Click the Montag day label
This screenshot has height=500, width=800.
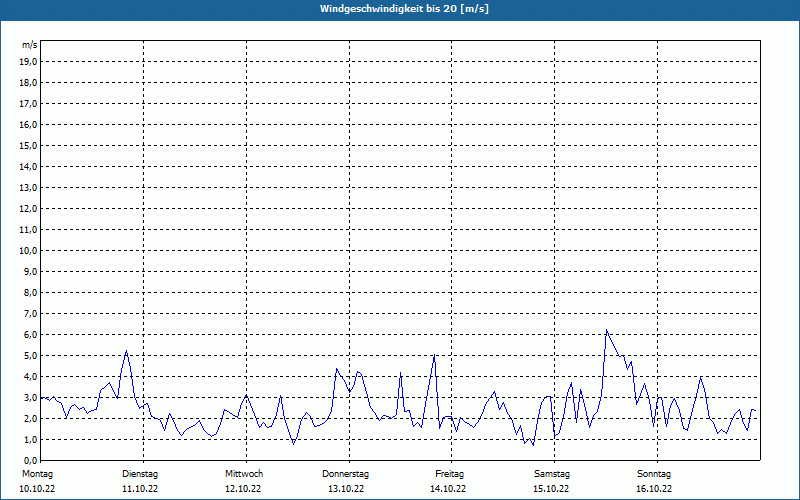[37, 474]
